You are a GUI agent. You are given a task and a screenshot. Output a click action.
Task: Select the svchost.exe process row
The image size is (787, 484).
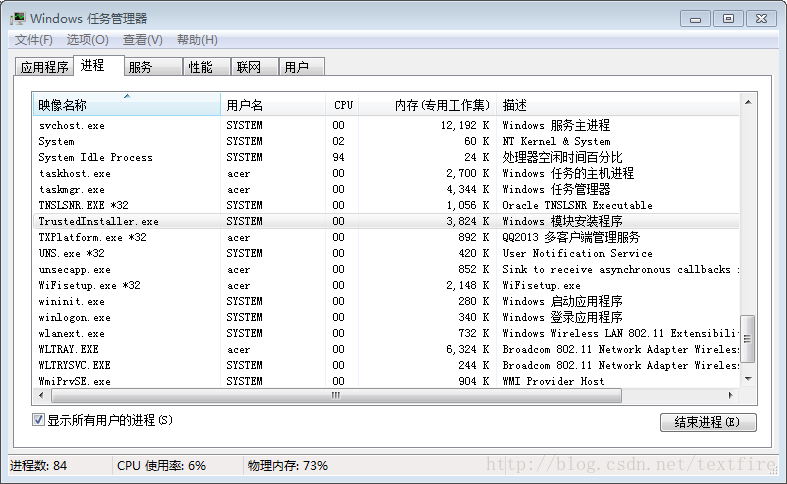pos(386,125)
